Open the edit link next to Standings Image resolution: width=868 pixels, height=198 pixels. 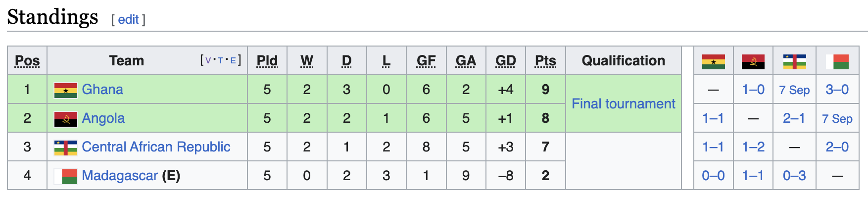[128, 19]
